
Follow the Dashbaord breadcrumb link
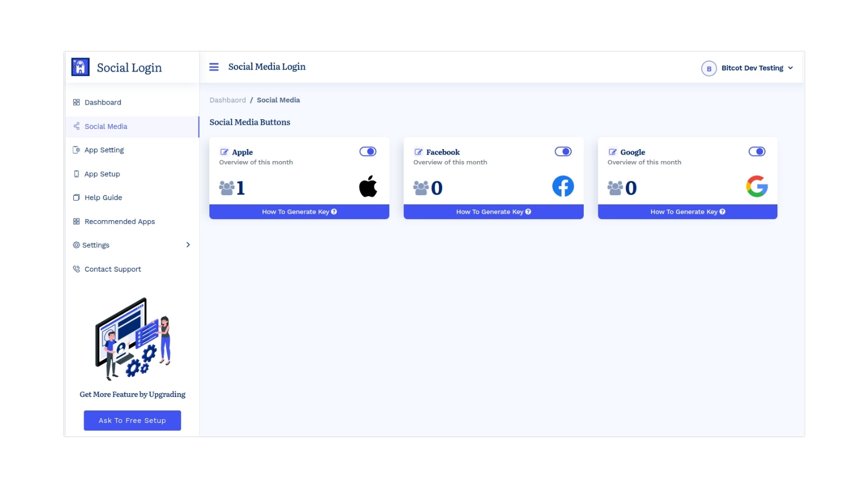[x=228, y=100]
